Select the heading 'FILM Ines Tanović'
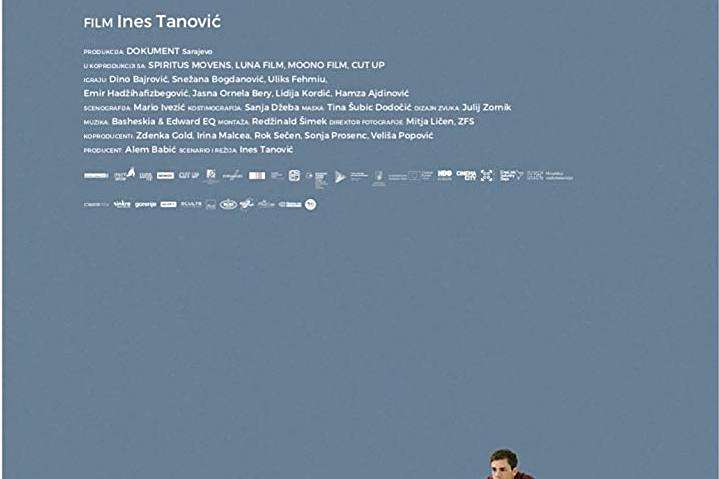Image resolution: width=719 pixels, height=479 pixels. [x=152, y=22]
